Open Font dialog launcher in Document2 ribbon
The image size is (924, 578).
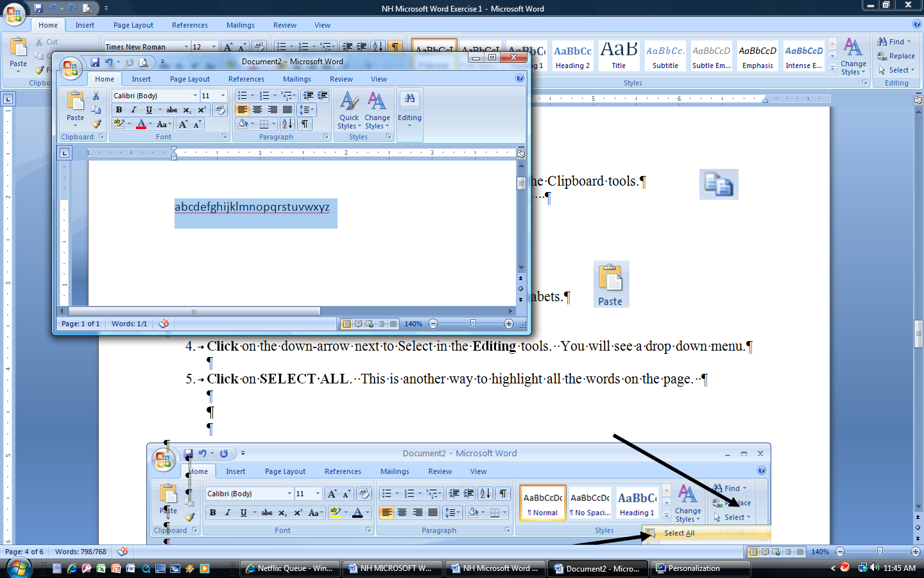pyautogui.click(x=225, y=137)
